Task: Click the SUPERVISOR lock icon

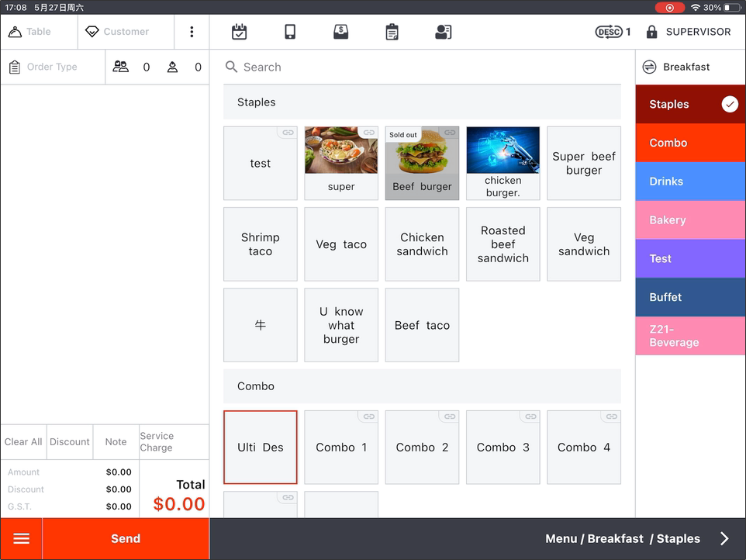Action: click(652, 32)
